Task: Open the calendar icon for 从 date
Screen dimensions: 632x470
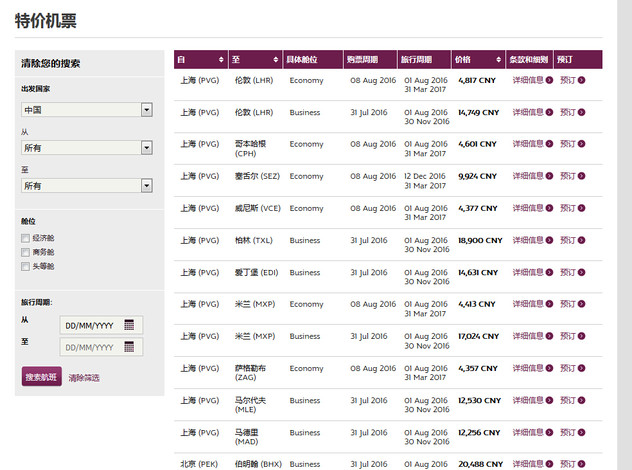Action: 129,325
